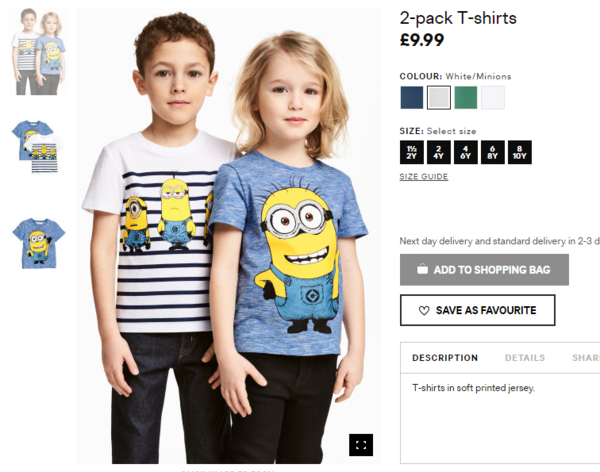Viewport: 600px width, 472px height.
Task: Choose size 6-8Y
Action: pos(493,152)
